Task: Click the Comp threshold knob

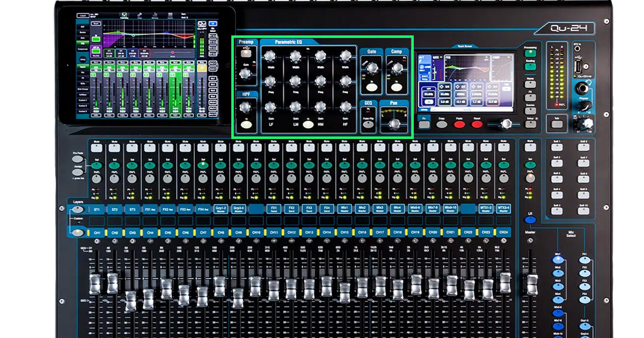Action: click(397, 68)
